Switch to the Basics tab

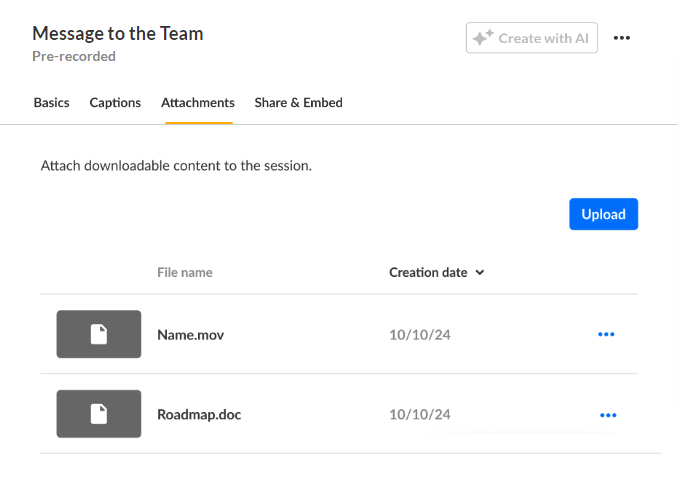[52, 102]
